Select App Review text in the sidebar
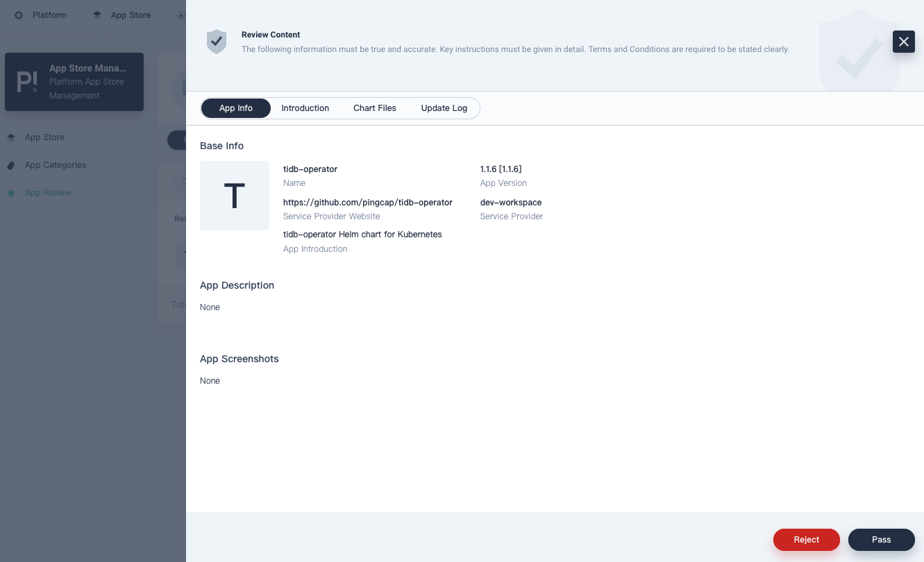Screen dimensions: 924x562 coord(48,193)
